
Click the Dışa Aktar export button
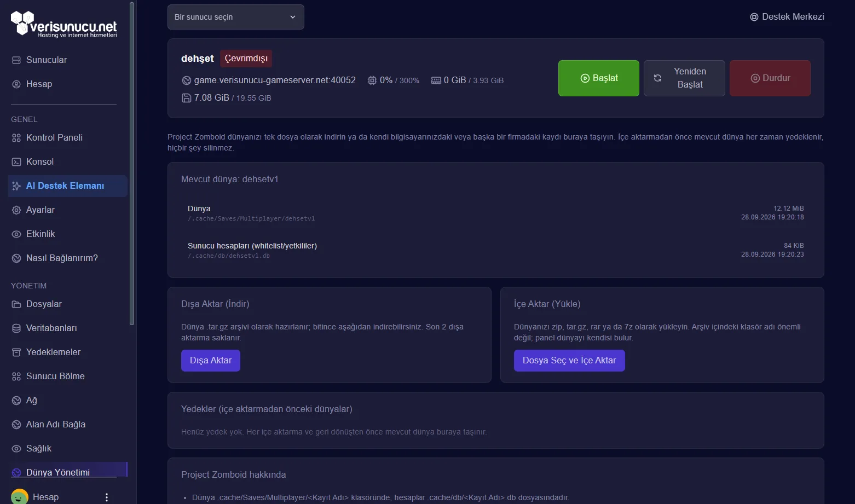click(x=211, y=361)
